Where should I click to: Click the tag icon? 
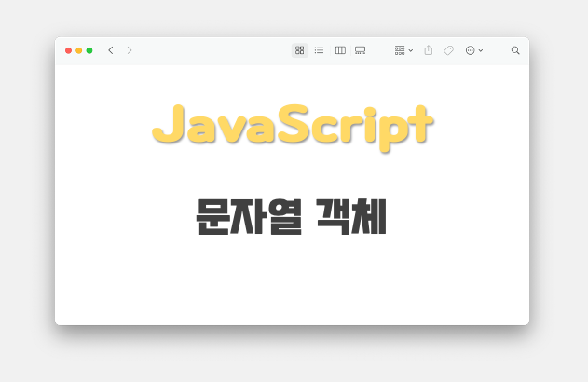click(448, 50)
